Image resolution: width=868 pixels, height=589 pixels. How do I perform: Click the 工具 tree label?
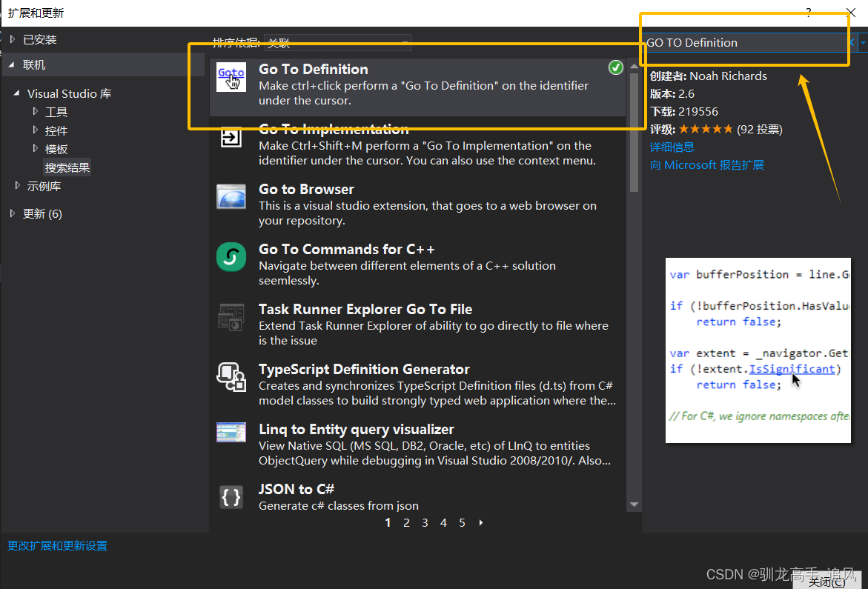point(56,113)
